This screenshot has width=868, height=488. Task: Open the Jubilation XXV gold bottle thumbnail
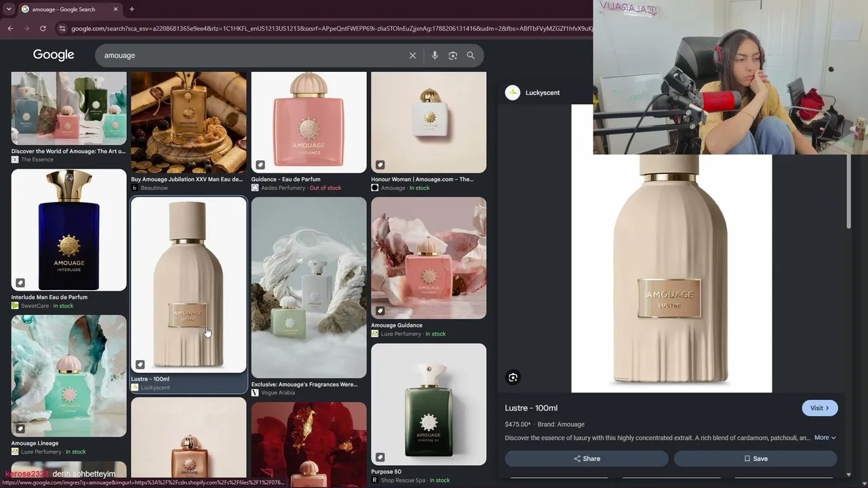click(x=189, y=123)
